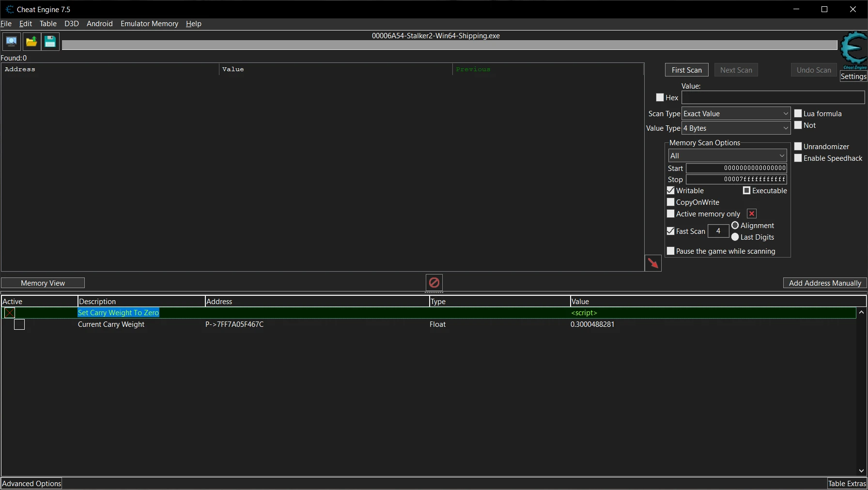Click the open folder icon to load table
The height and width of the screenshot is (490, 868).
point(31,42)
